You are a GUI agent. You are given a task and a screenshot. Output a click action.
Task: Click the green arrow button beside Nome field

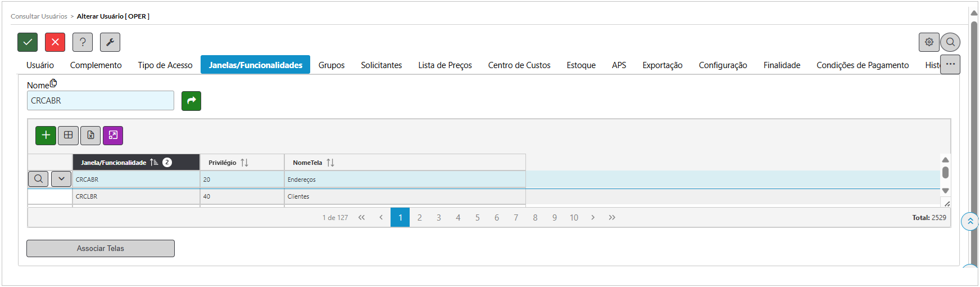tap(191, 101)
